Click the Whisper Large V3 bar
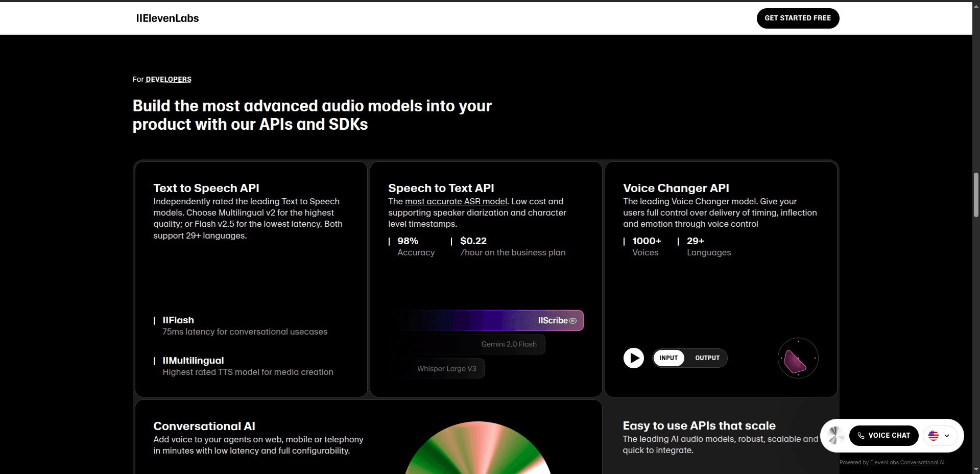 click(442, 369)
